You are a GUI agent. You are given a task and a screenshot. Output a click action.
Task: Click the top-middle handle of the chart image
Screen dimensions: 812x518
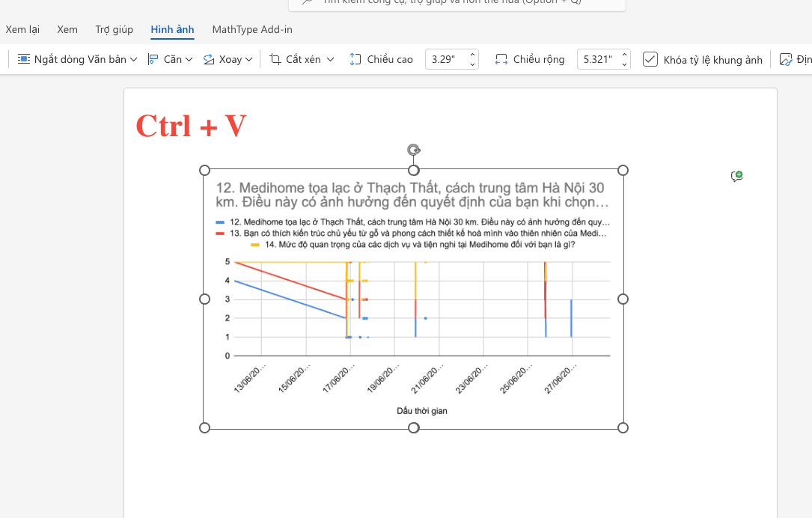[x=413, y=171]
